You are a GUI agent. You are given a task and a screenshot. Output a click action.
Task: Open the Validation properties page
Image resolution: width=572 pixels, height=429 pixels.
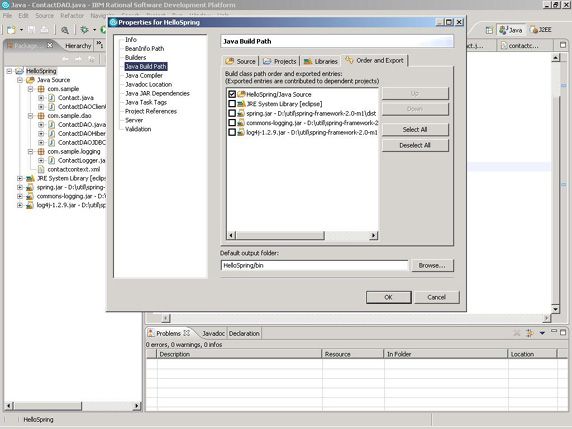pos(138,129)
